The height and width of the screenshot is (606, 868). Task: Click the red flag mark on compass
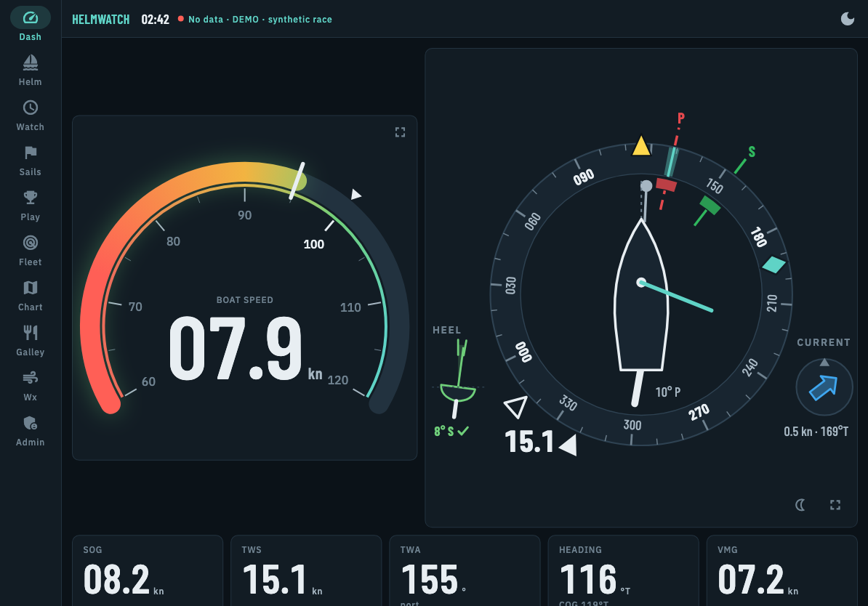pyautogui.click(x=666, y=185)
